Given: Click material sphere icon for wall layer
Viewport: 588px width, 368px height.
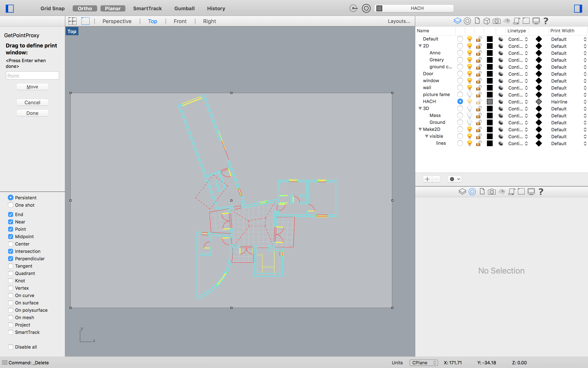Looking at the screenshot, I should tap(501, 88).
